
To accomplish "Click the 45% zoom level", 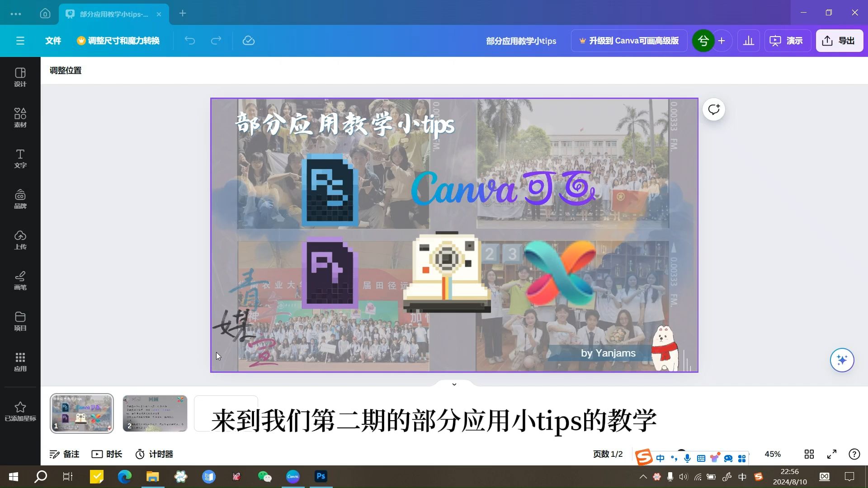I will pos(773,454).
